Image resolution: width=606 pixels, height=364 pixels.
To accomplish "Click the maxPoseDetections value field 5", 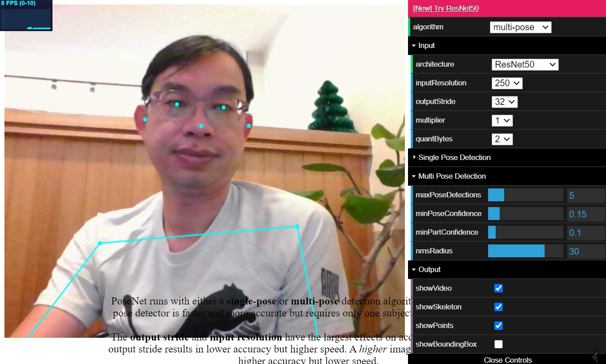I will [586, 195].
